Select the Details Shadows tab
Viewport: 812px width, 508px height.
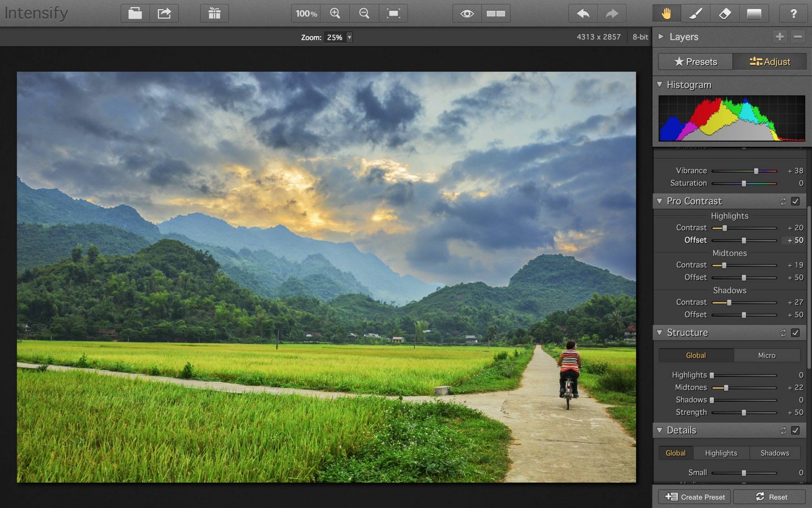click(775, 453)
